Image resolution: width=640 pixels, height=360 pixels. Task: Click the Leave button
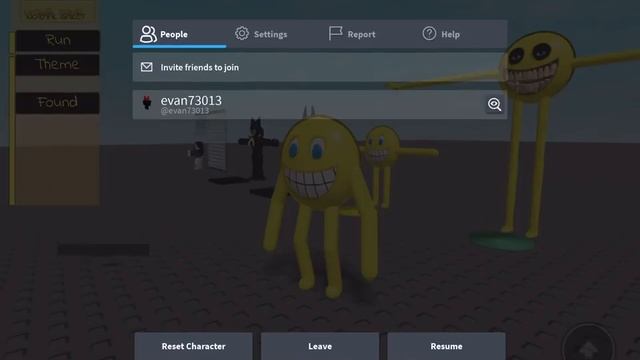point(320,346)
